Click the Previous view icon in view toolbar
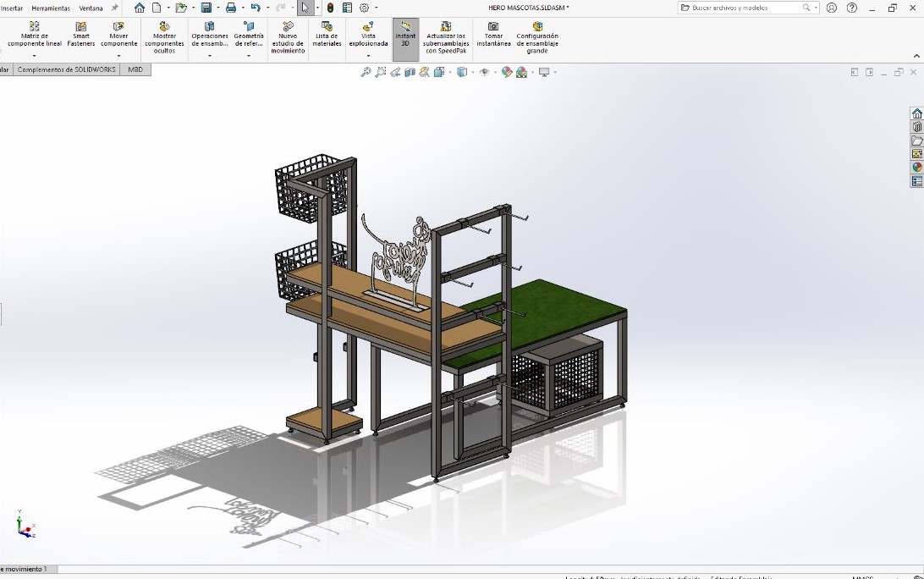Screen dimensions: 924x579 (x=395, y=72)
